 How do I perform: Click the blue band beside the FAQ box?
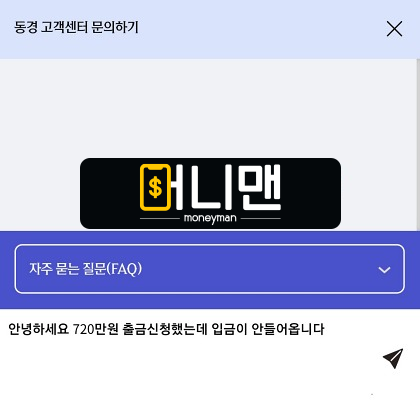(x=7, y=269)
